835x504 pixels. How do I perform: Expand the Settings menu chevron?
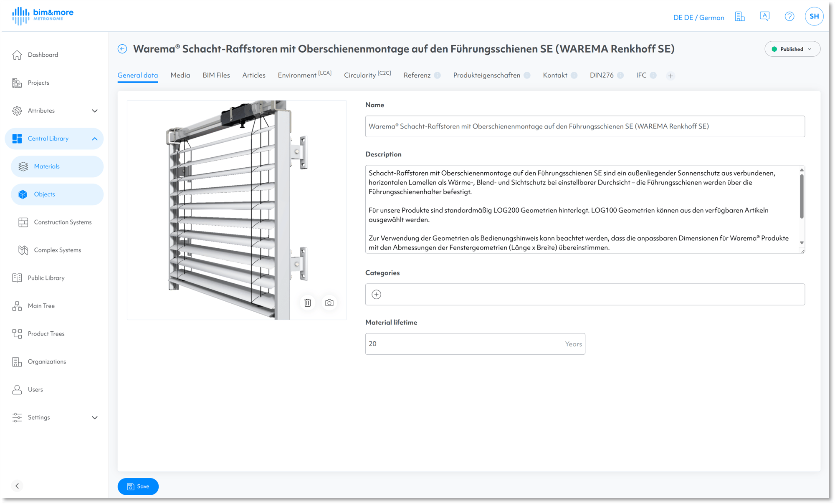[95, 418]
